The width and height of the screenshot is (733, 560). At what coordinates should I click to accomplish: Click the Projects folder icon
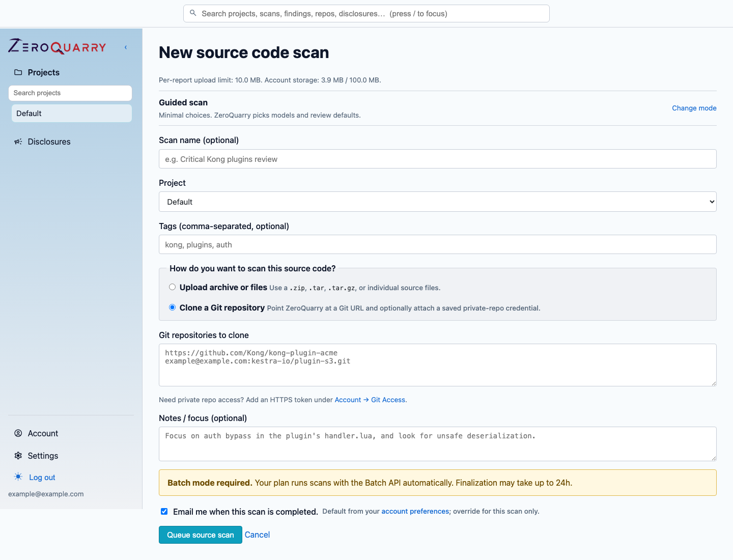[18, 72]
